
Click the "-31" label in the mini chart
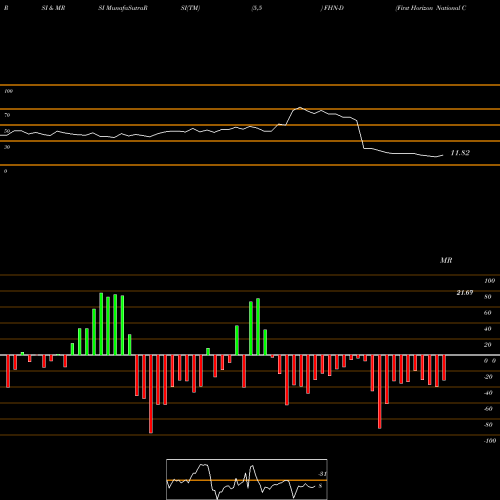(x=322, y=474)
